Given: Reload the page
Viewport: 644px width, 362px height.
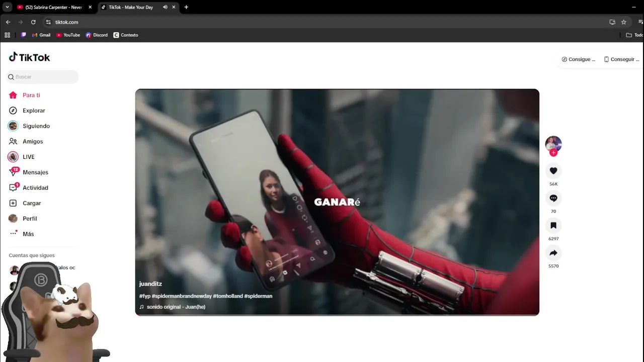Looking at the screenshot, I should pyautogui.click(x=33, y=22).
